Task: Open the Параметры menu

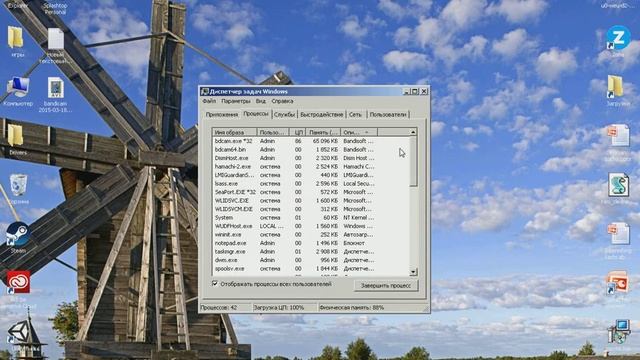Action: [x=236, y=101]
